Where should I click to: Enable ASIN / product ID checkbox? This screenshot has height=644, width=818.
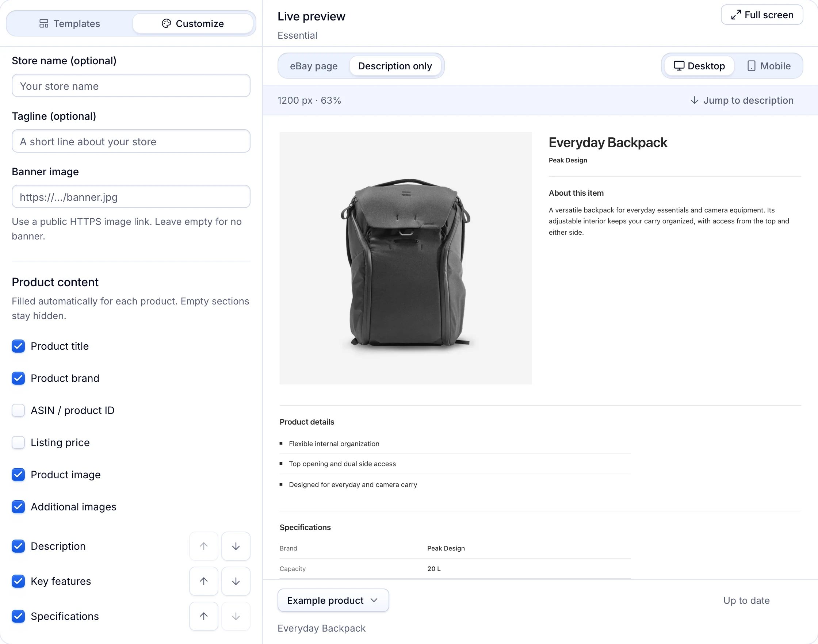coord(18,410)
